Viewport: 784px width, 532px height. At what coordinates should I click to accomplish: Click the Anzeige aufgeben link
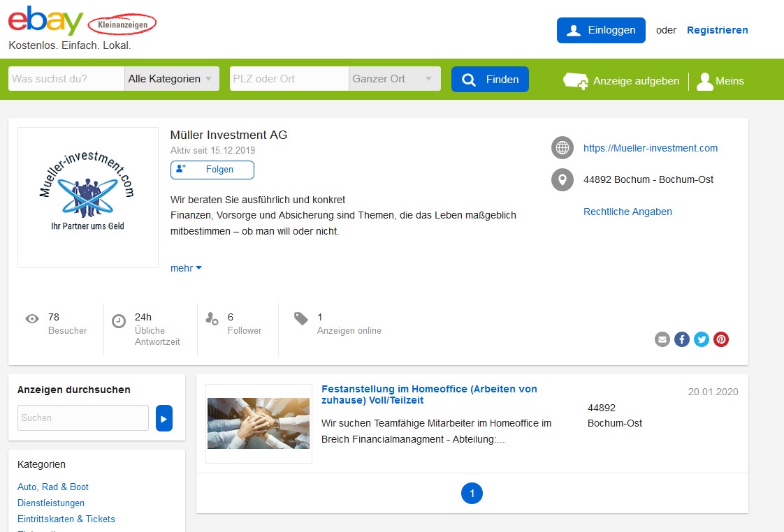[x=635, y=81]
